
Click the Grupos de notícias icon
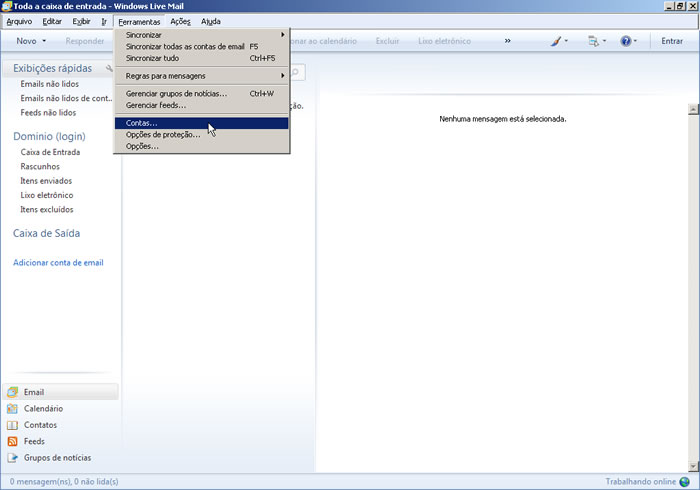pos(12,458)
